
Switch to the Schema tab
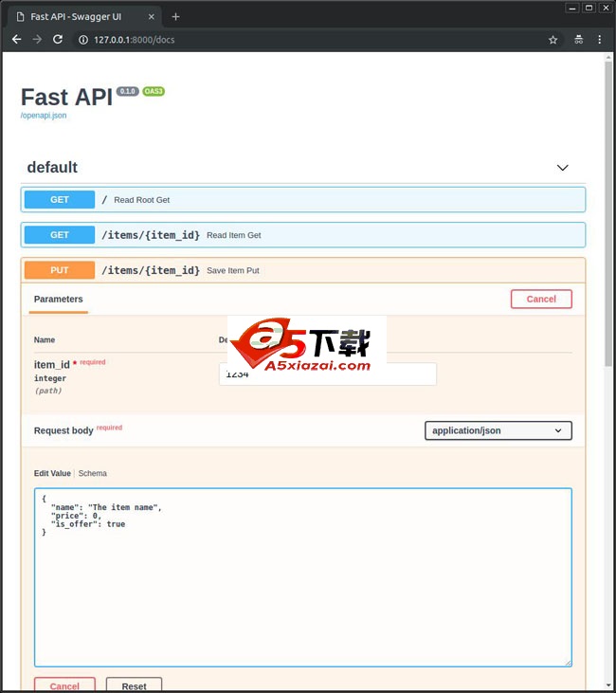pos(92,473)
